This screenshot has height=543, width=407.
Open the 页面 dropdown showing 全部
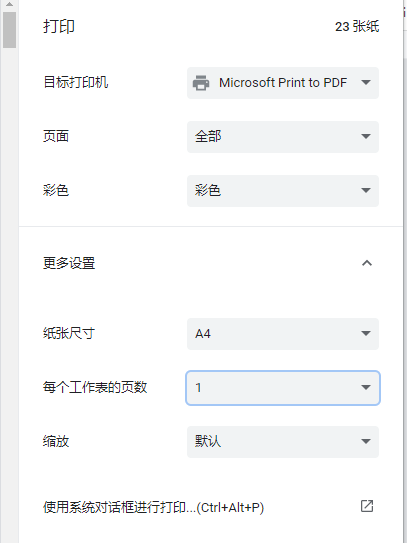click(283, 137)
